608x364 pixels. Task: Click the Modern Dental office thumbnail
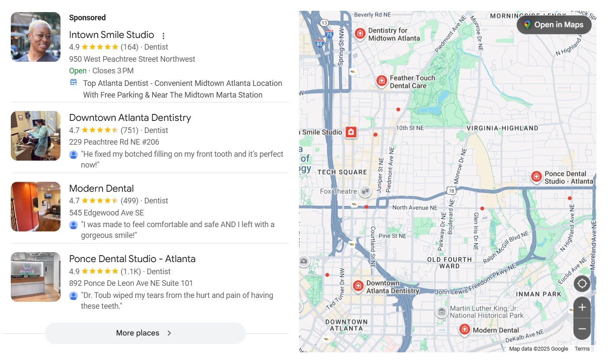(35, 207)
